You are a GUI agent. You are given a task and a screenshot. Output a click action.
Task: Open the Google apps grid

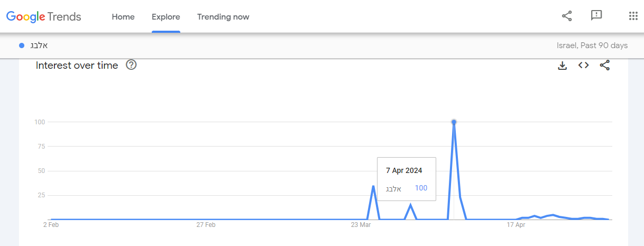click(x=633, y=16)
